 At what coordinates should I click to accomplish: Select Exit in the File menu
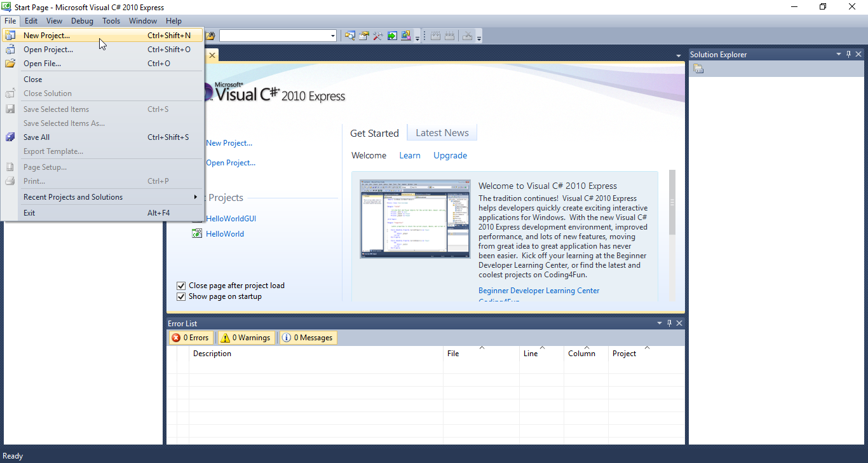coord(102,213)
